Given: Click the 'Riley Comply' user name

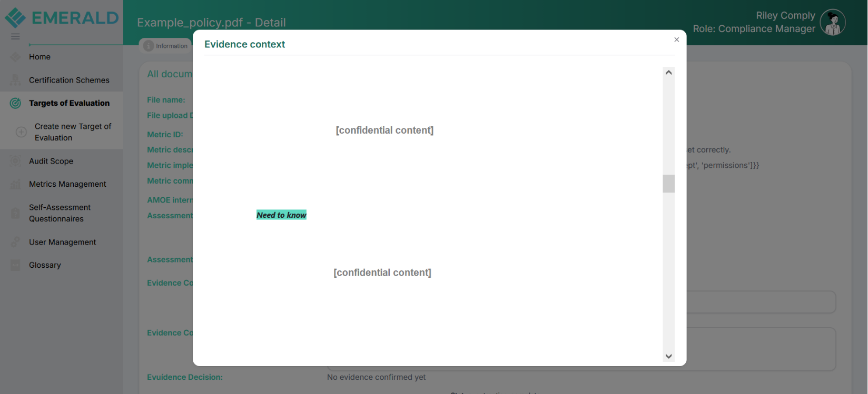Looking at the screenshot, I should 786,15.
